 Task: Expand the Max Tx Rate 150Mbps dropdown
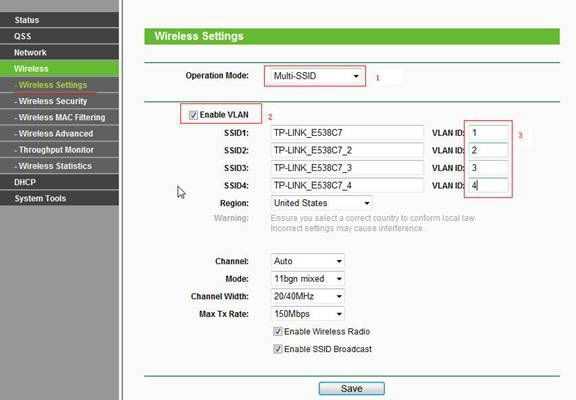[308, 314]
